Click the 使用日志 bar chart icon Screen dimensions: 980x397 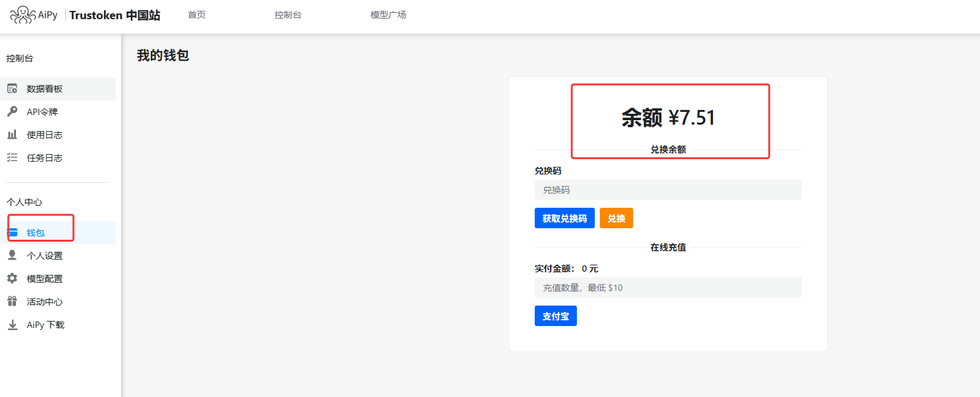tap(12, 135)
